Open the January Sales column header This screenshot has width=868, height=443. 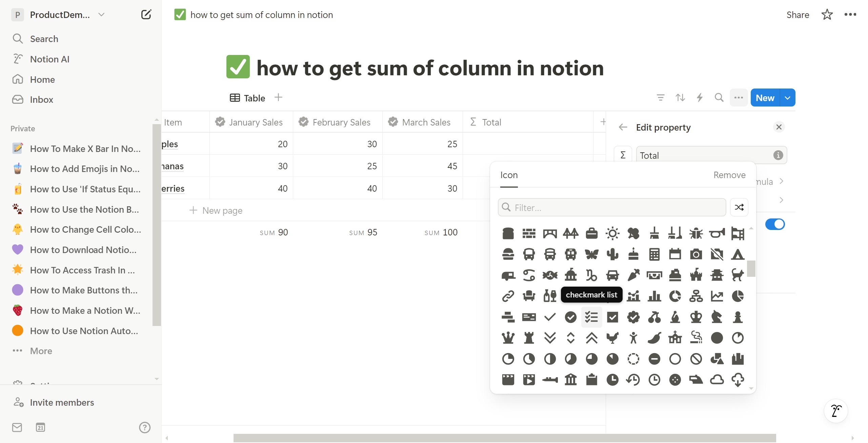tap(251, 122)
